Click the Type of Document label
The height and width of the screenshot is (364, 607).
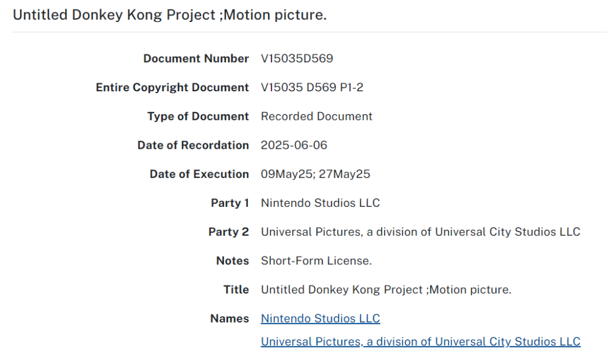(198, 116)
